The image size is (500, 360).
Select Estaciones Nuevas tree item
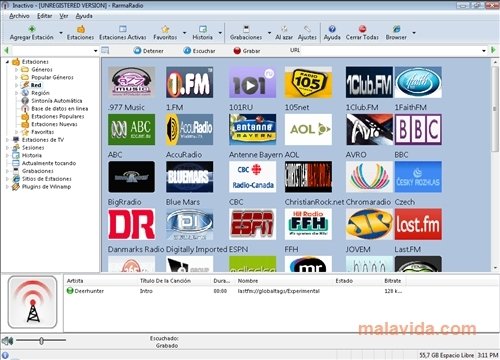pyautogui.click(x=54, y=124)
